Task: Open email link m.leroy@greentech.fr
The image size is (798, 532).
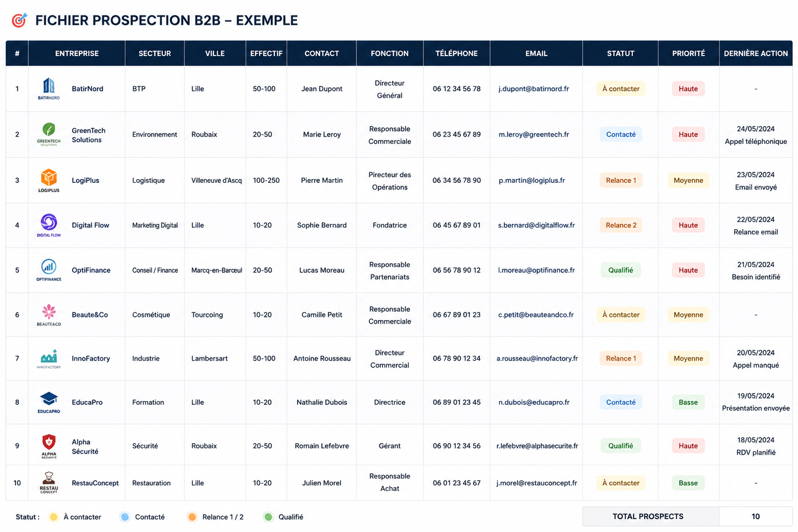Action: pyautogui.click(x=534, y=135)
